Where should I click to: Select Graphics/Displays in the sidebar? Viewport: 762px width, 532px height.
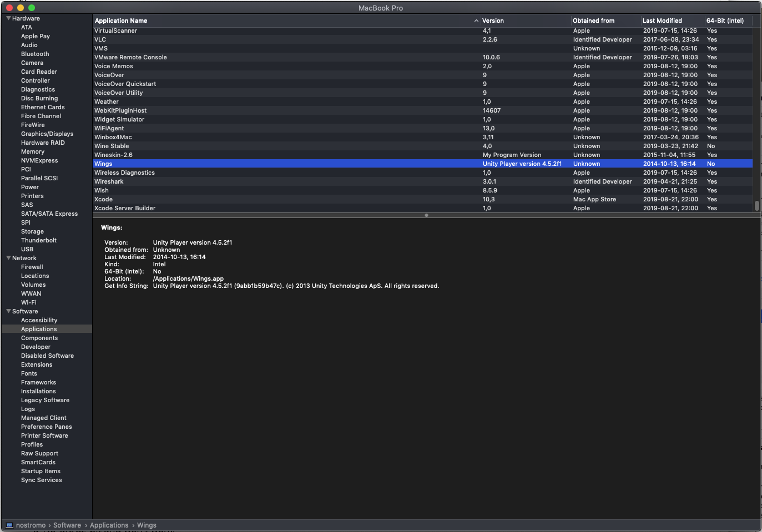pos(47,134)
